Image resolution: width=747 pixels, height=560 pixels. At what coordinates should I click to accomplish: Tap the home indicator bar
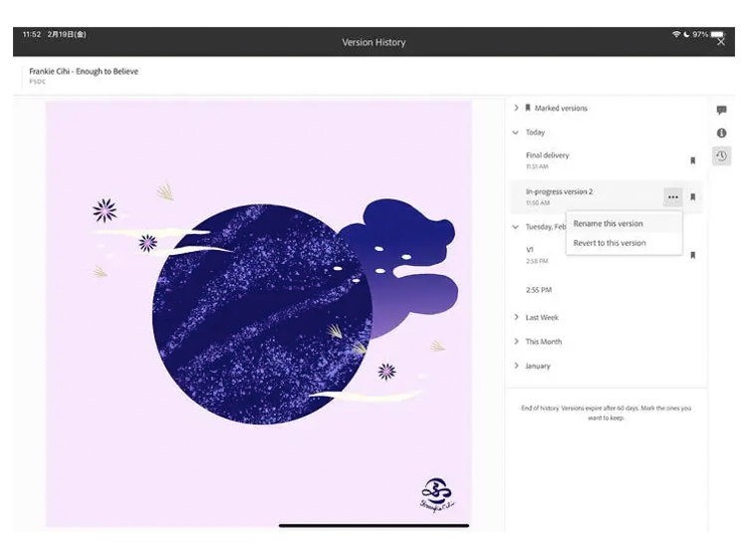(373, 526)
